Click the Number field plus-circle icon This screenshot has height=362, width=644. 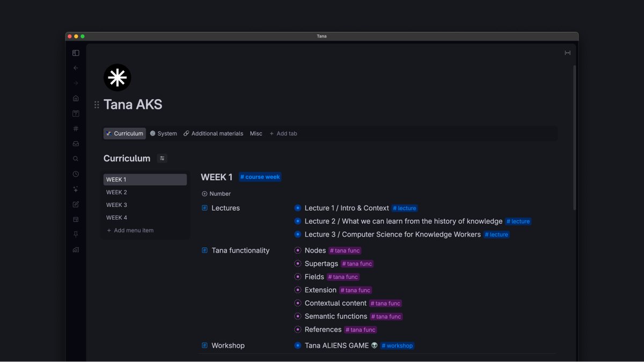coord(204,194)
